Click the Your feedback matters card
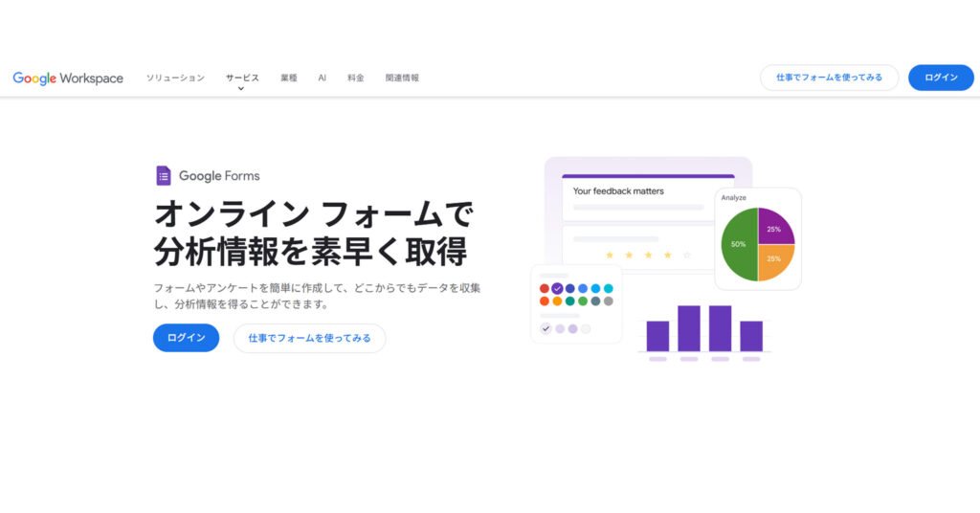The image size is (980, 513). 648,199
